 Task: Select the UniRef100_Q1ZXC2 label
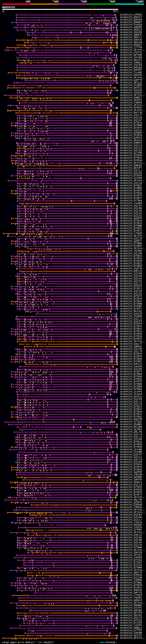tap(131, 635)
